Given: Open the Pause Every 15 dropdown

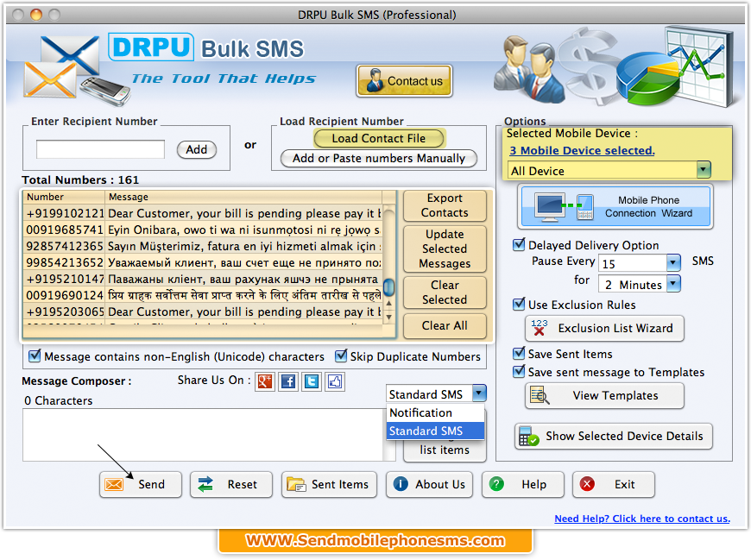Looking at the screenshot, I should click(673, 262).
